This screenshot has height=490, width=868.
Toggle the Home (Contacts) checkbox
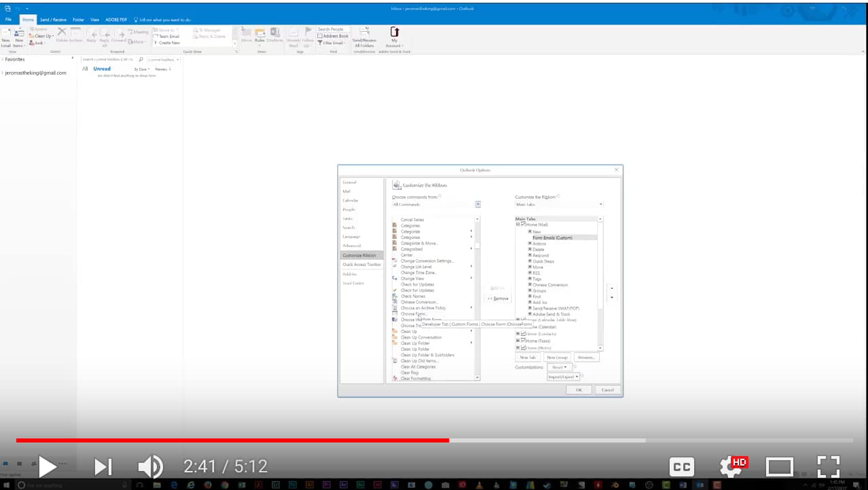pos(523,334)
